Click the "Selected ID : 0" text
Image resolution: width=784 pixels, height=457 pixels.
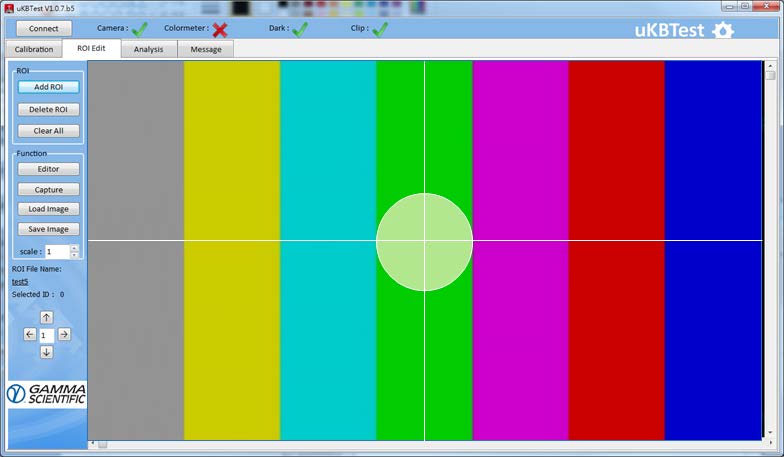point(38,294)
